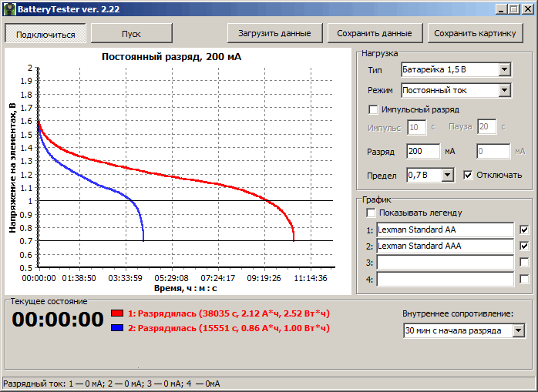Click the Подключиться button
The width and height of the screenshot is (538, 392).
[x=45, y=34]
